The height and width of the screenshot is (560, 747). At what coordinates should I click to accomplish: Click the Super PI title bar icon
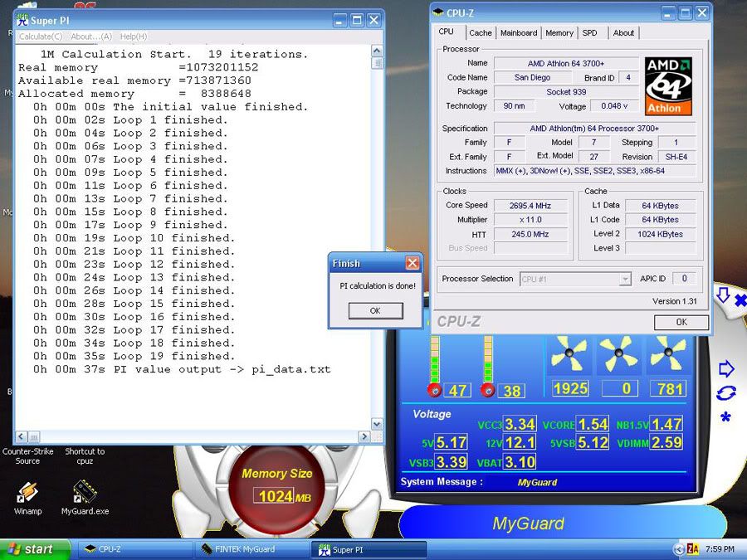(22, 20)
